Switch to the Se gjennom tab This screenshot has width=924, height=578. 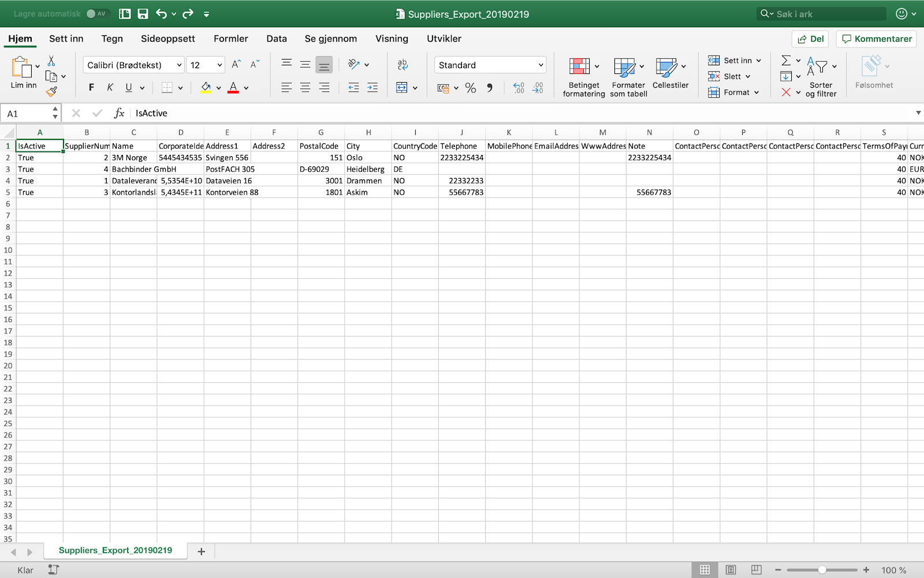(x=331, y=39)
